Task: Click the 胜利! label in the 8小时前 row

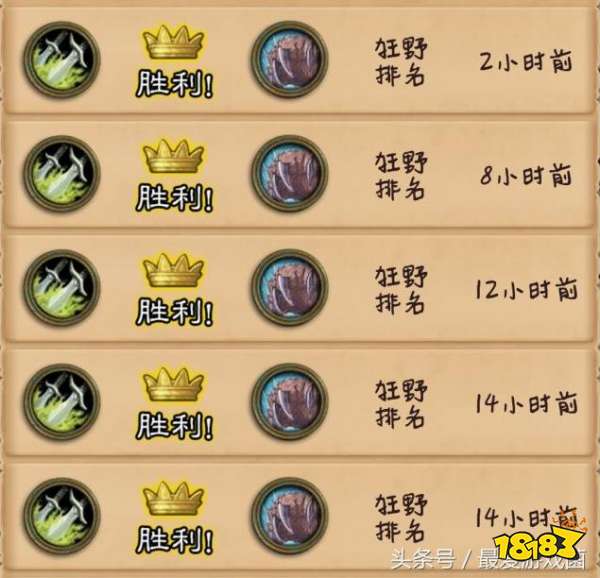Action: point(174,197)
